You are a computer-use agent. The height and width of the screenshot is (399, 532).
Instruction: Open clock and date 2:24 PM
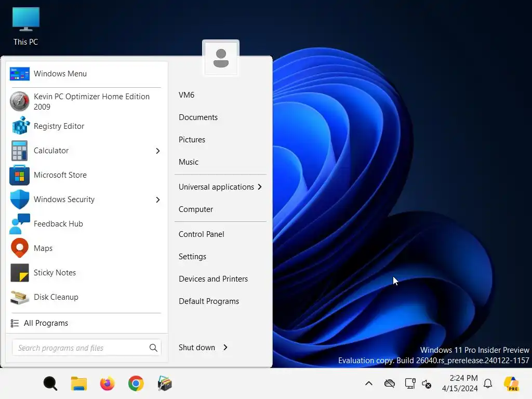460,383
